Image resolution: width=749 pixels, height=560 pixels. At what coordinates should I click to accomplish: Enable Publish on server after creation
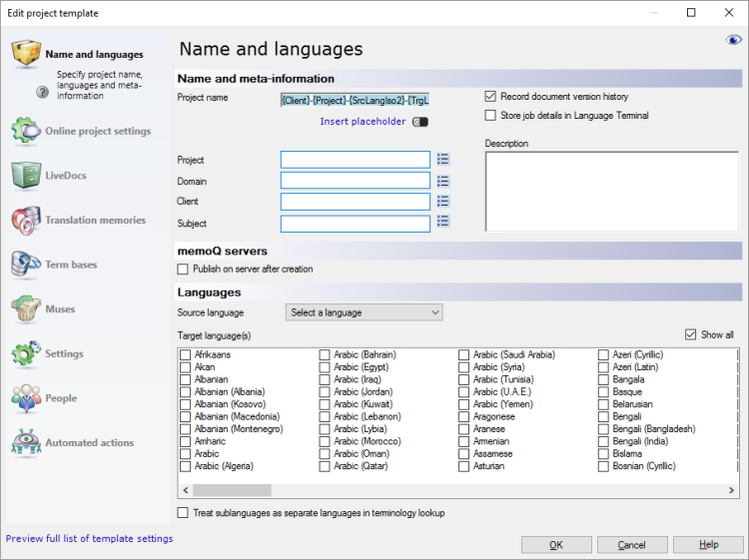pyautogui.click(x=183, y=270)
